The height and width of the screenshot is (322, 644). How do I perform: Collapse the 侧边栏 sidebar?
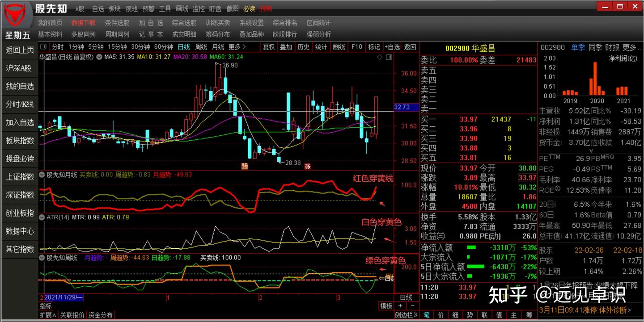407,315
